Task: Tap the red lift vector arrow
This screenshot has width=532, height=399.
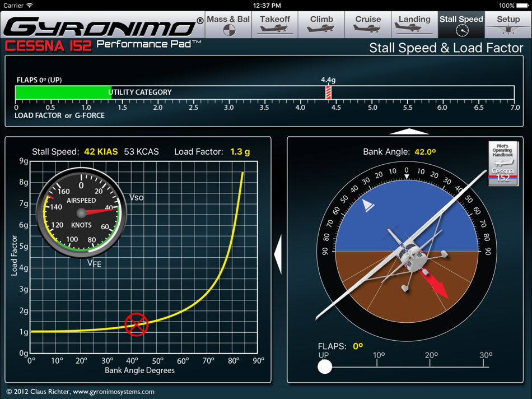Action: 435,284
